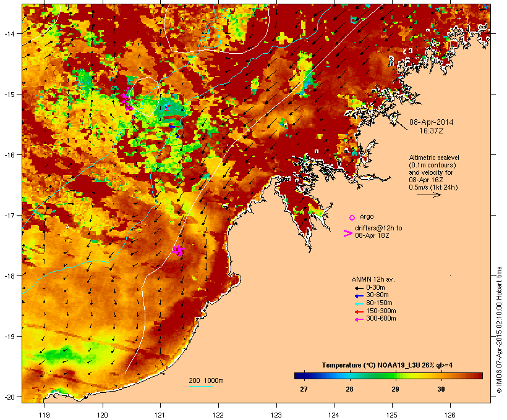507x420 pixels.
Task: Click the magenta drifters arrowhead symbol
Action: 347,233
